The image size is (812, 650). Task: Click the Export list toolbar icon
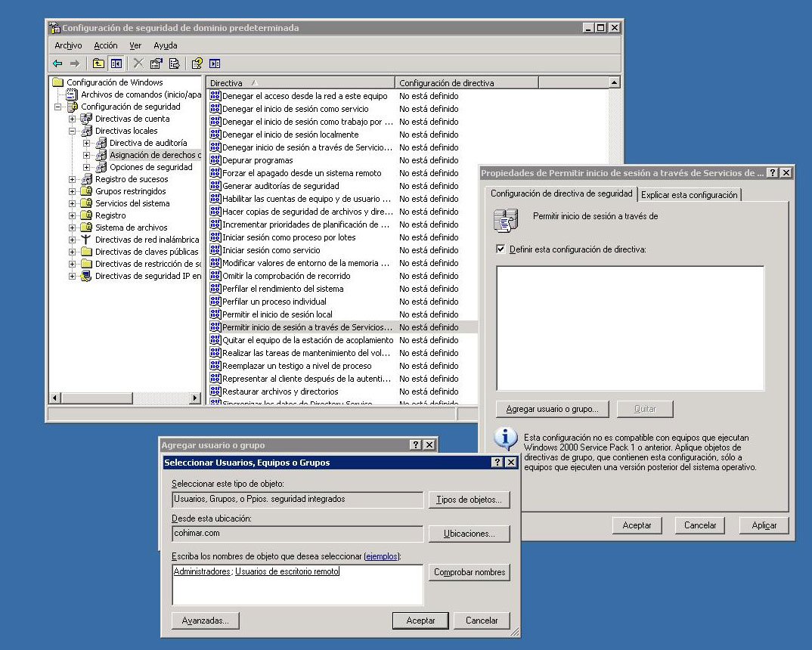(x=175, y=63)
